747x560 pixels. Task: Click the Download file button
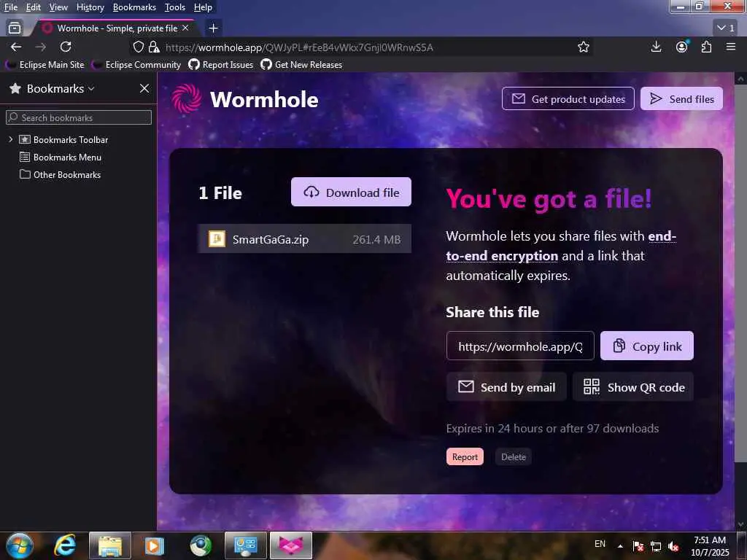pos(351,192)
